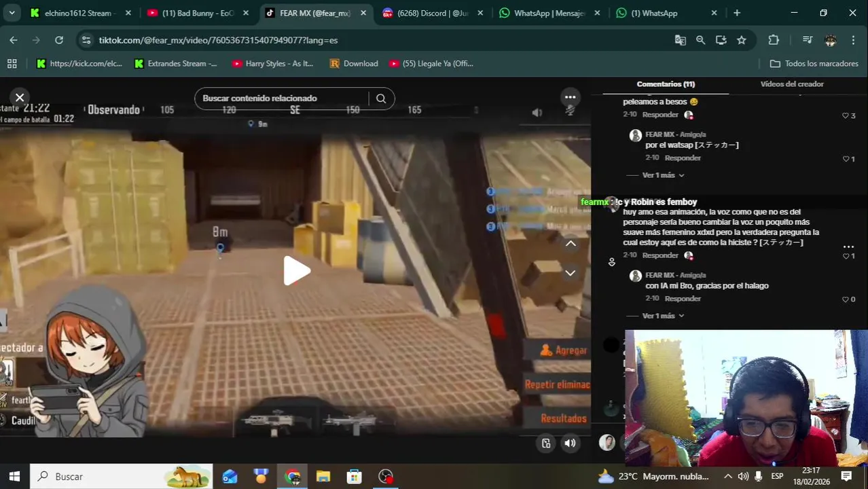Switch to the Vídeos del creador tab
The width and height of the screenshot is (868, 489).
tap(792, 84)
